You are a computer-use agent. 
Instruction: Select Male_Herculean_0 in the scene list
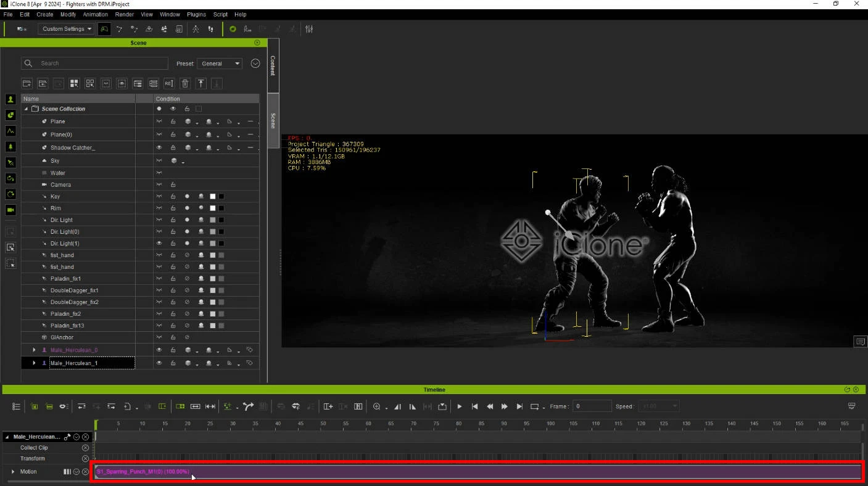click(x=73, y=350)
